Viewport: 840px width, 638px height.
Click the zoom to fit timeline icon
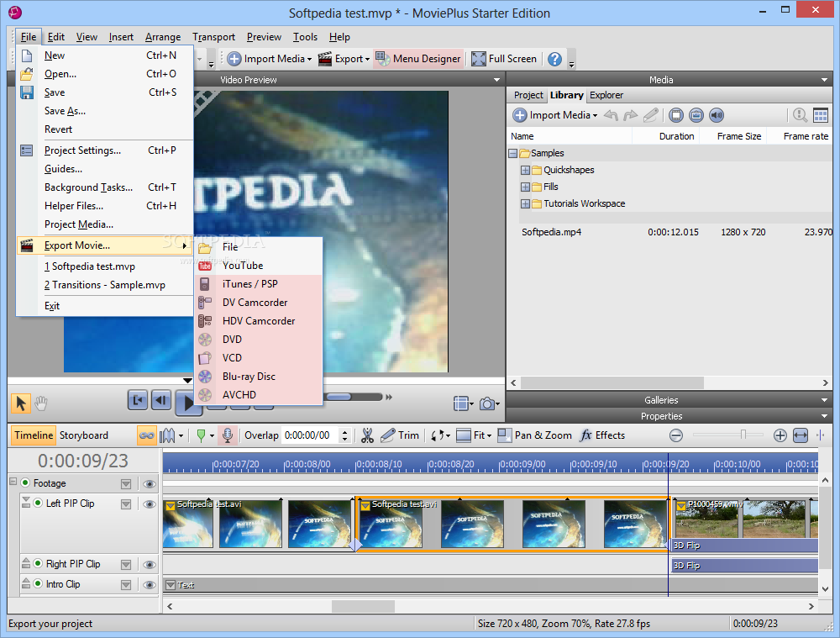pyautogui.click(x=801, y=435)
